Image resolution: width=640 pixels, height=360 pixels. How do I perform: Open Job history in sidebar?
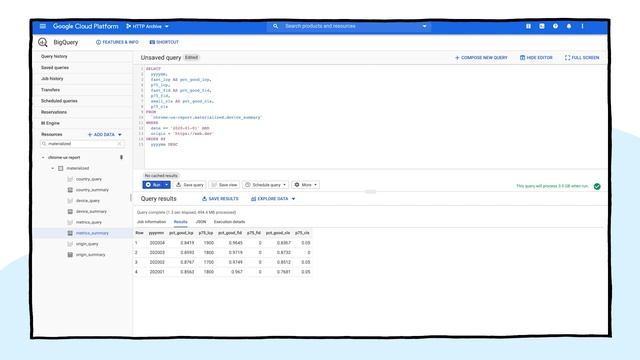pos(52,78)
